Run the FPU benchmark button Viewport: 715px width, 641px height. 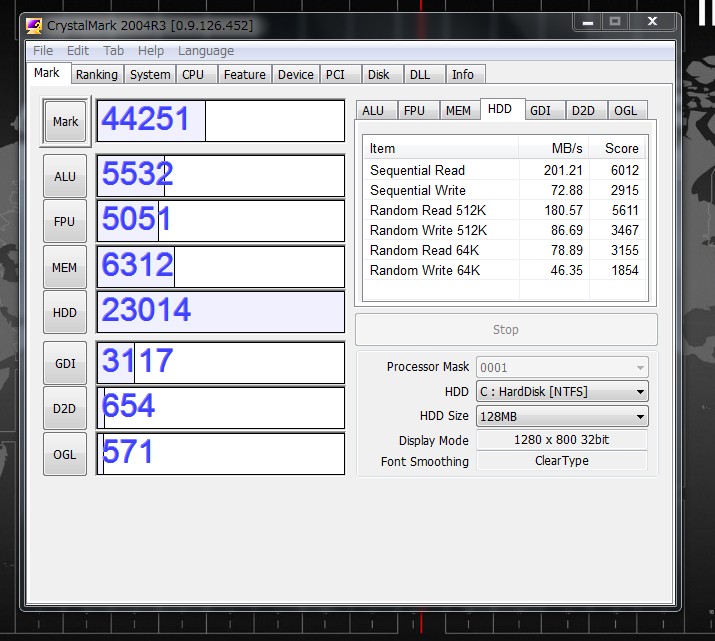tap(65, 222)
